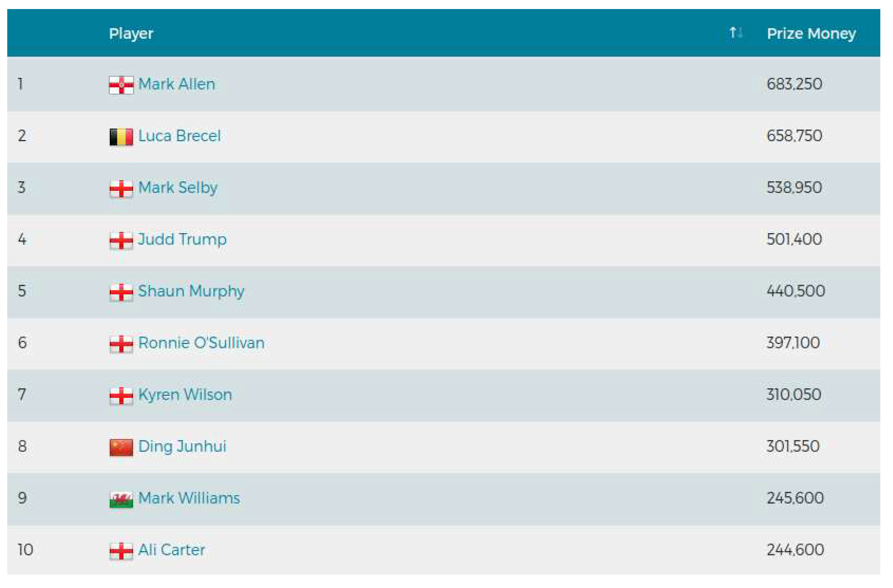893x588 pixels.
Task: Go to Mark Selby's profile
Action: [178, 188]
